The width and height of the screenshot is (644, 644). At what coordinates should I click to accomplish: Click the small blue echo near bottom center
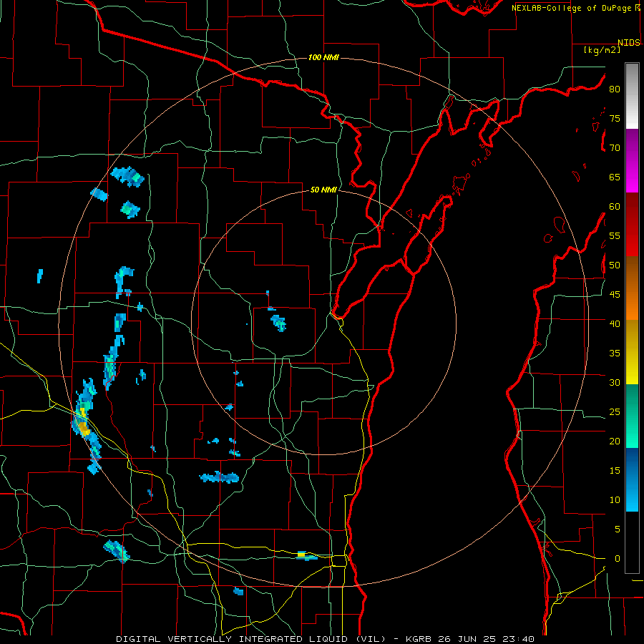click(x=238, y=591)
